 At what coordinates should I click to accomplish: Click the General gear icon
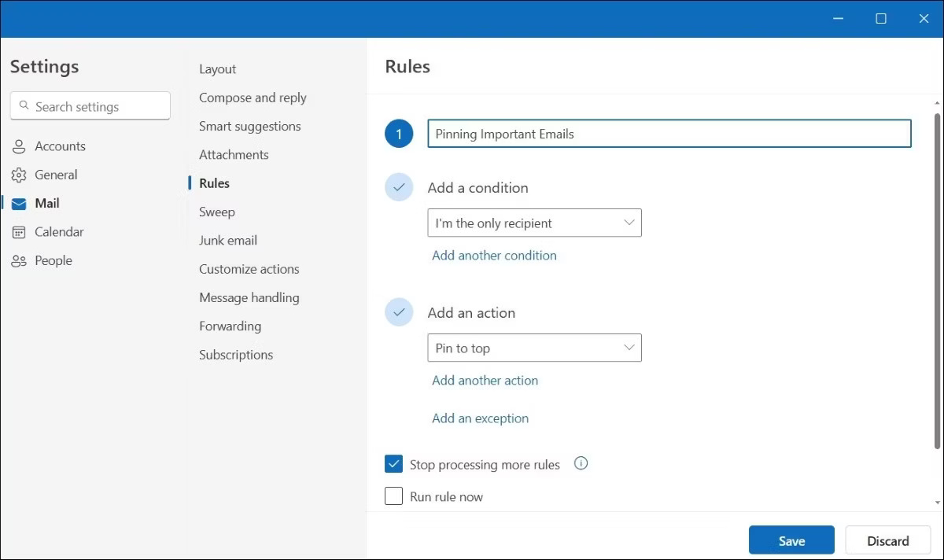tap(19, 175)
